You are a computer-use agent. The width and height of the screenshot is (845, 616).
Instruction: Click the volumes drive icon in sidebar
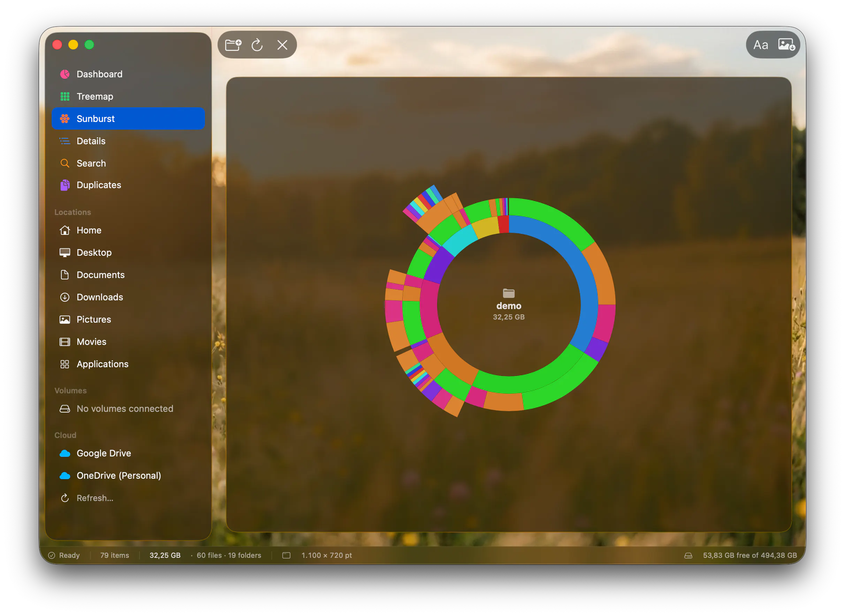65,409
